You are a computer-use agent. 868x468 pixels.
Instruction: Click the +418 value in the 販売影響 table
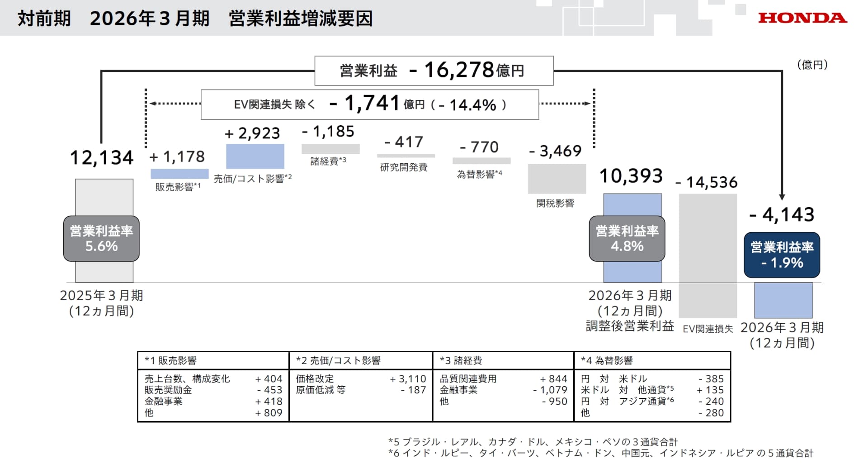[x=269, y=402]
